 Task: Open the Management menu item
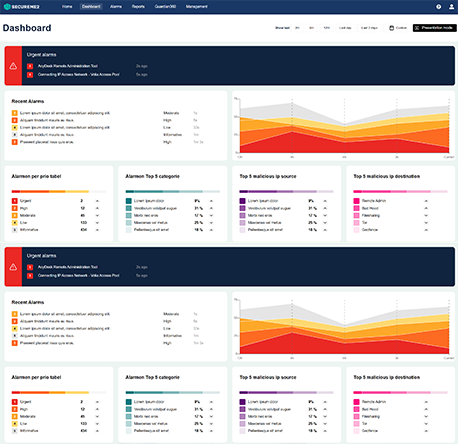[197, 7]
